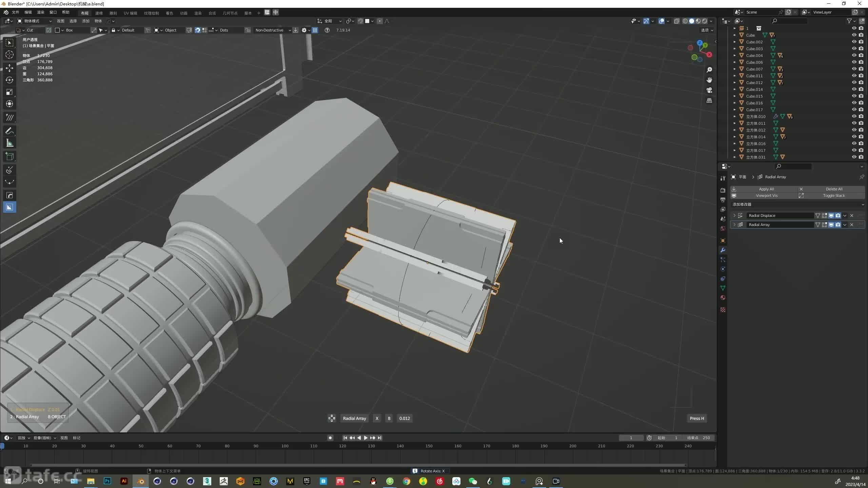Switch to rendered viewport shading
Viewport: 868px width, 488px height.
pyautogui.click(x=705, y=21)
